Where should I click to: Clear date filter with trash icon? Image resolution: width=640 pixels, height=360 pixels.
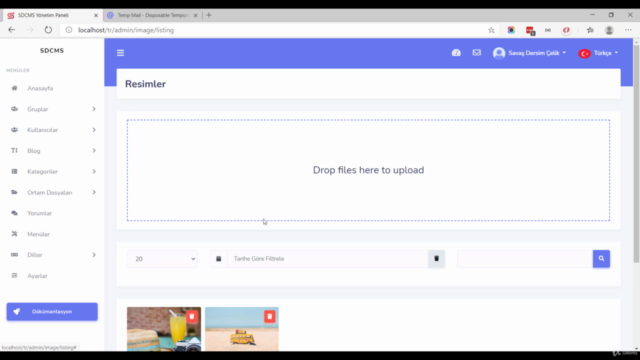[x=436, y=259]
